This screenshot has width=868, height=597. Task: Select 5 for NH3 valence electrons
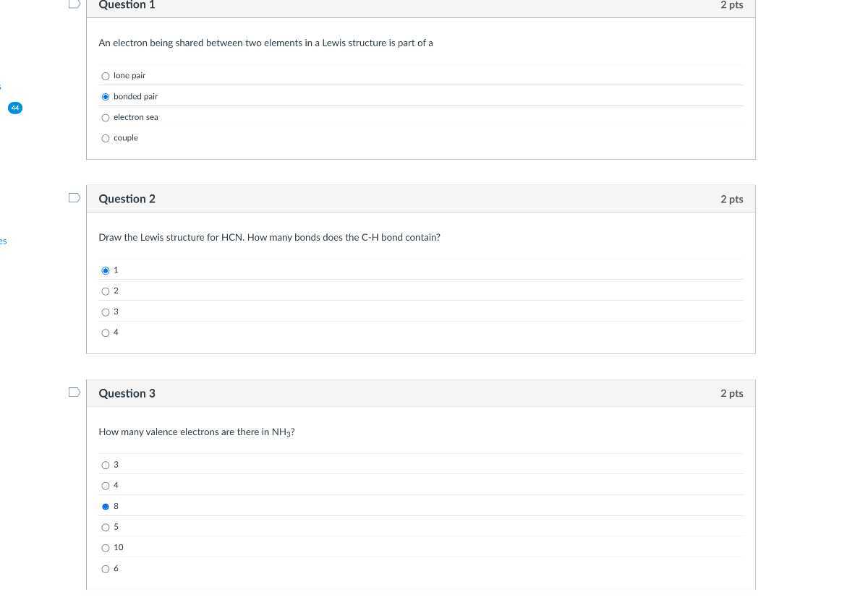point(106,528)
